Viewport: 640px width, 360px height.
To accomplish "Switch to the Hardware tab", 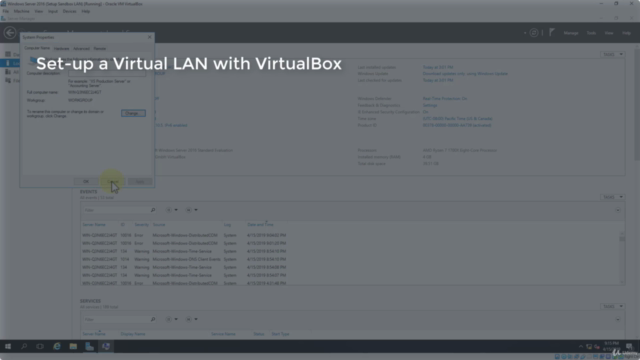I will (x=62, y=49).
